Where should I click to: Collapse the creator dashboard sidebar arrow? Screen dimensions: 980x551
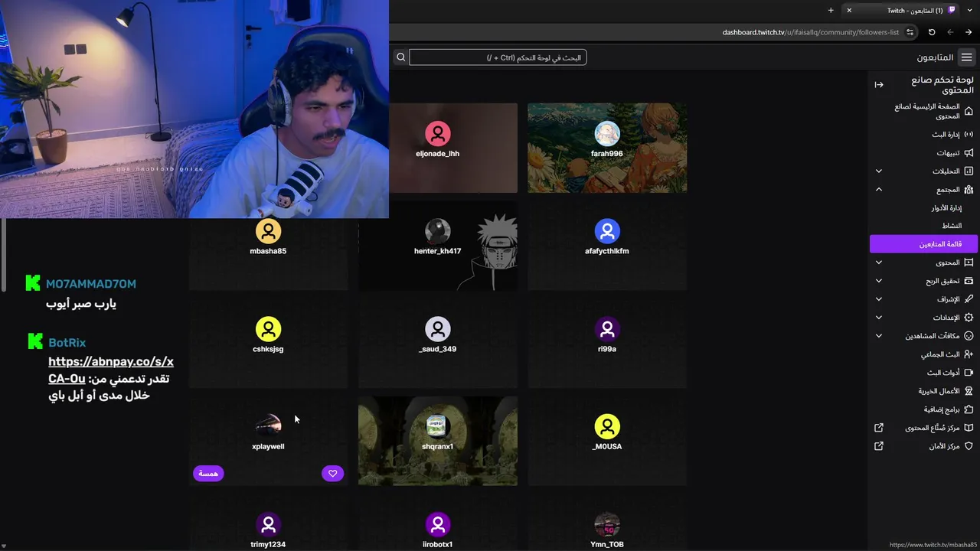(879, 85)
